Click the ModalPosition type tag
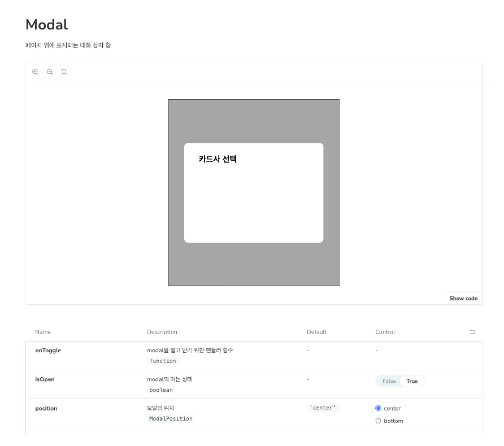Viewport: 504px width, 446px height. [171, 418]
